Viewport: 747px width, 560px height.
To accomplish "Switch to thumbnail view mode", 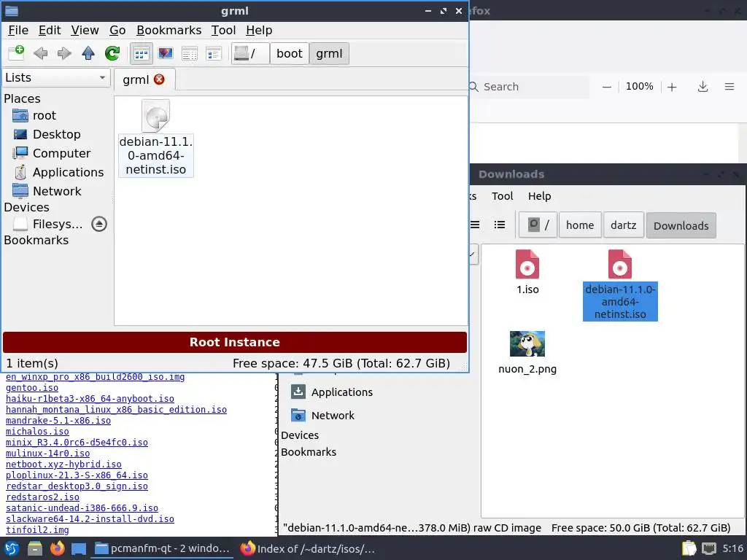I will (x=166, y=53).
